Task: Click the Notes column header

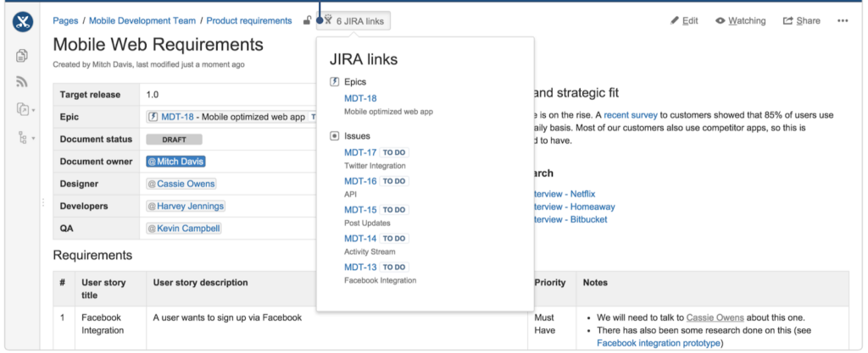Action: 596,283
